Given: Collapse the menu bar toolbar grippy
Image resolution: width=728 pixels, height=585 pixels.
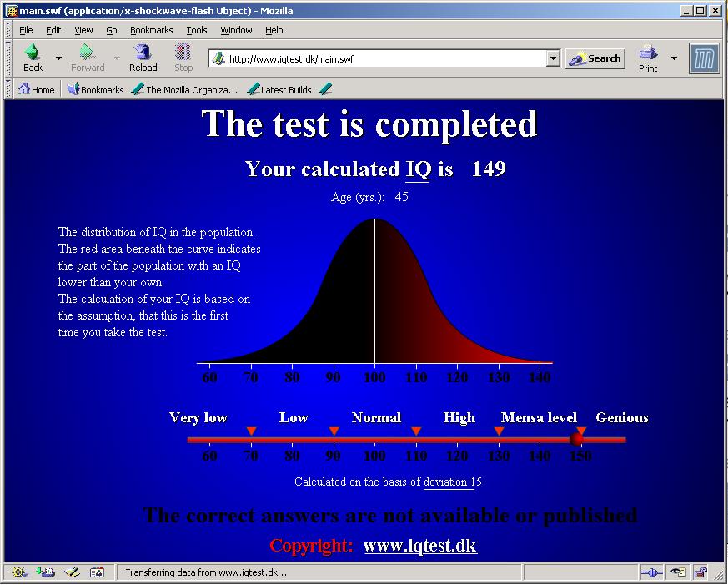Looking at the screenshot, I should (8, 30).
